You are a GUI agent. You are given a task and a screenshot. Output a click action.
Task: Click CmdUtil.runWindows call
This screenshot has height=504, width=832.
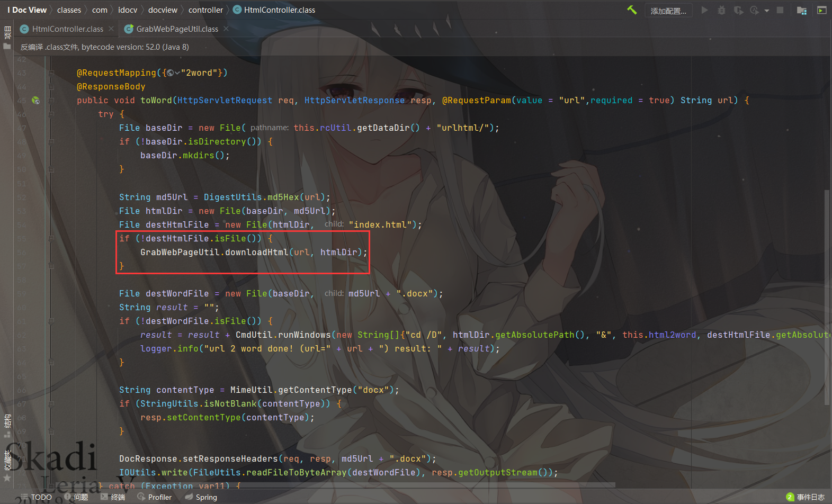pyautogui.click(x=283, y=335)
